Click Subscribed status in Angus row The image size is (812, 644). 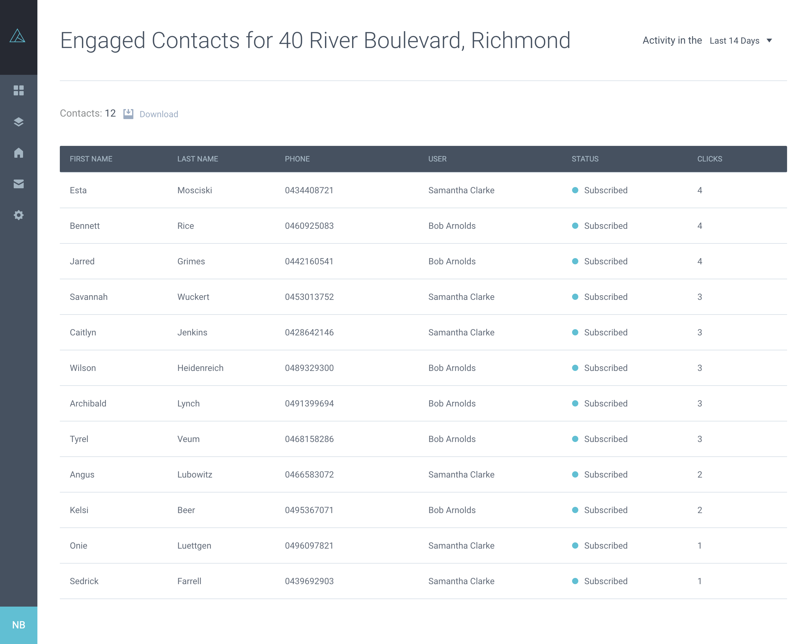599,474
